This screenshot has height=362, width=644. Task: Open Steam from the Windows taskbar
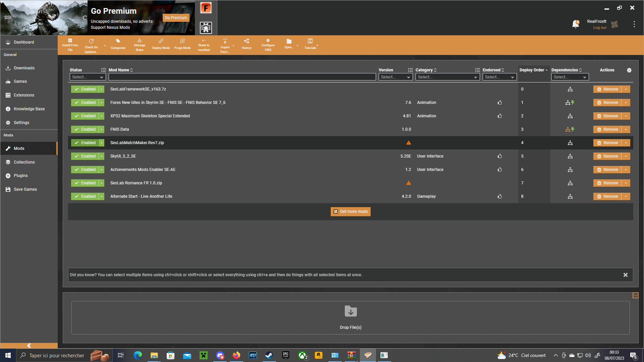(269, 355)
